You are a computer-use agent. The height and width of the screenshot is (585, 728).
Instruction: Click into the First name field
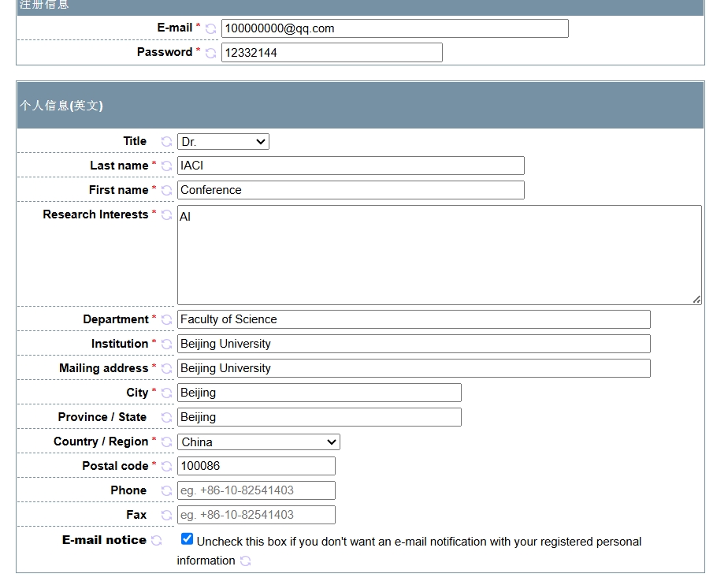coord(351,190)
